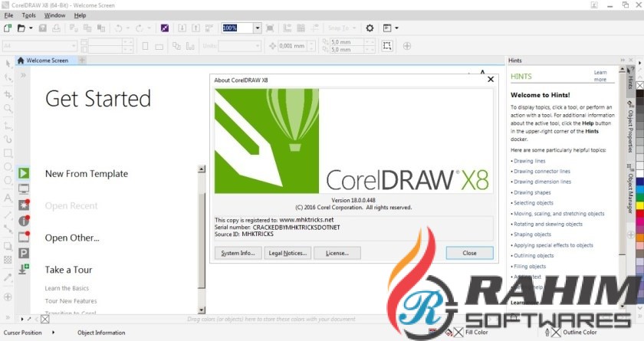Open the Help menu
644x341 pixels.
click(80, 15)
